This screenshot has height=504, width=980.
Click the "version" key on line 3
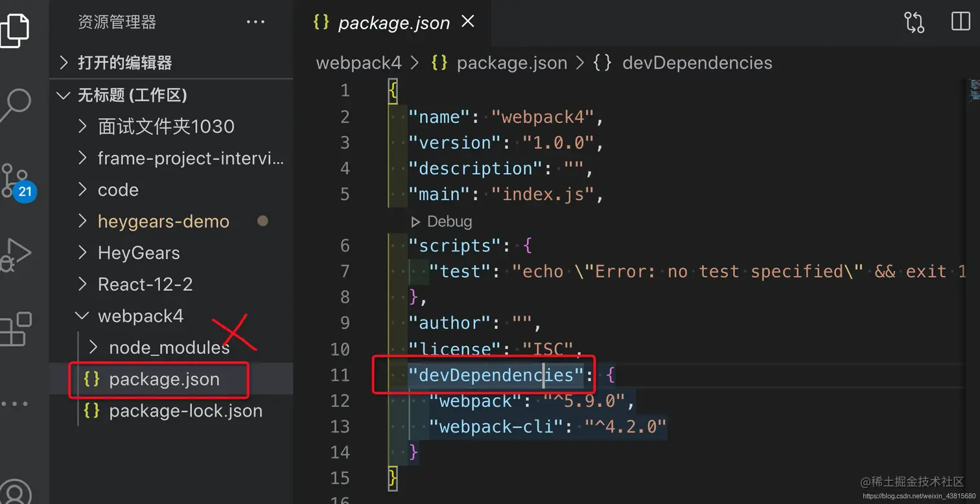(x=455, y=143)
